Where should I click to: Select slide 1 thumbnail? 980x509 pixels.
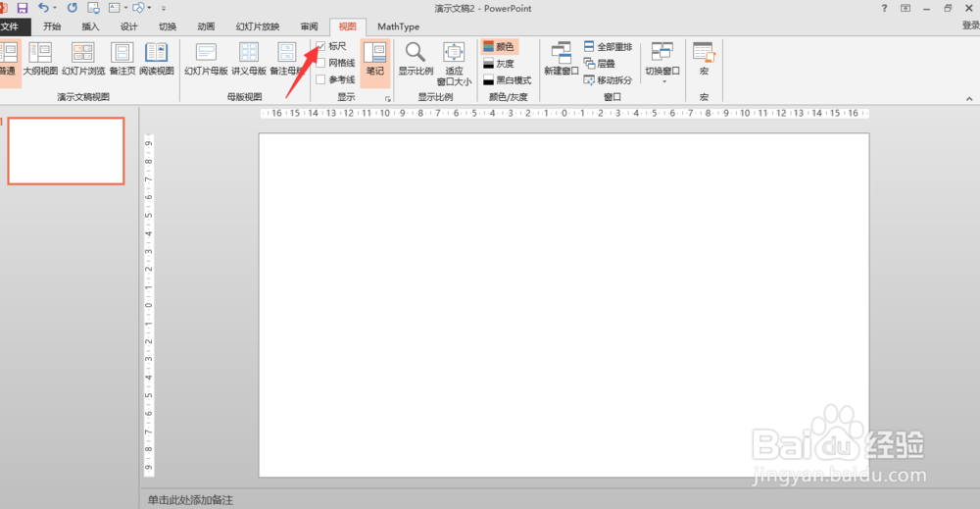pyautogui.click(x=67, y=151)
